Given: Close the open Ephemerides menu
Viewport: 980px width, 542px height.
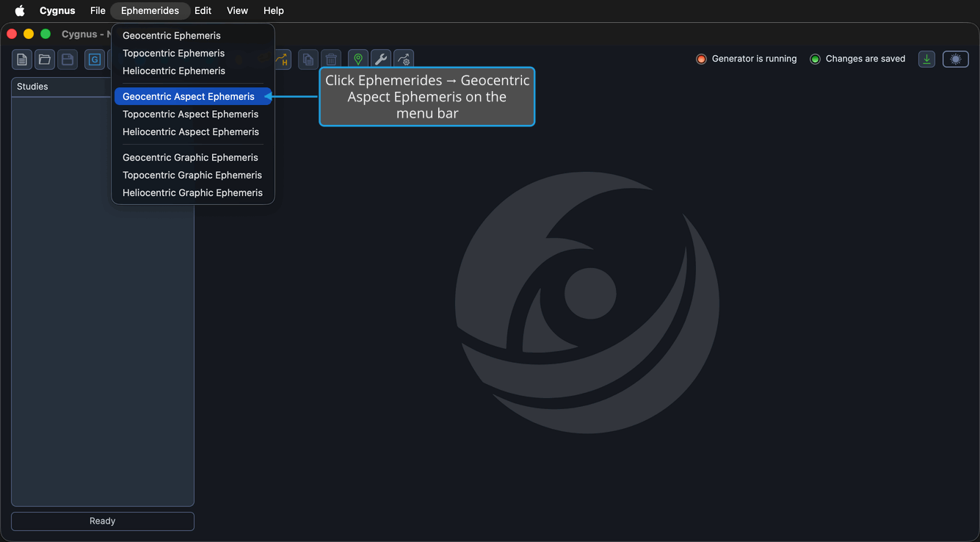Looking at the screenshot, I should 150,10.
